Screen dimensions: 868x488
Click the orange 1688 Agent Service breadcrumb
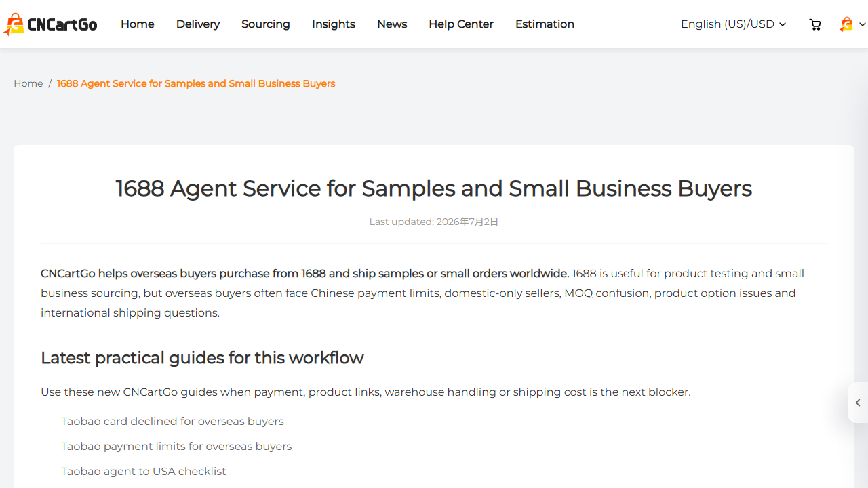coord(196,83)
